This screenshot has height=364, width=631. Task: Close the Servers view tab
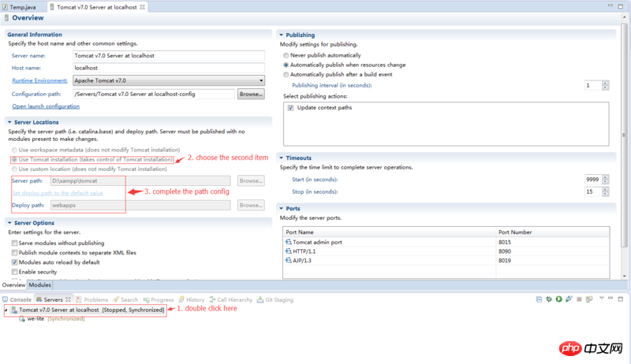pos(68,299)
